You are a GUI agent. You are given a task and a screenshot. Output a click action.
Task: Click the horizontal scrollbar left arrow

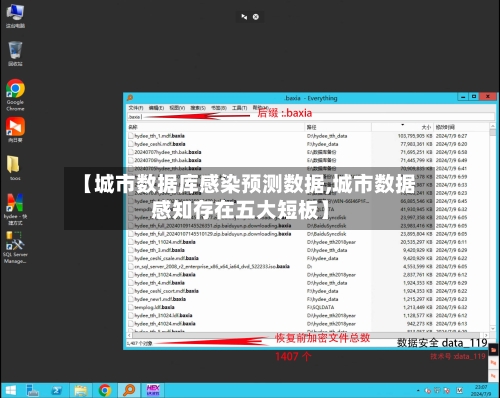coord(129,335)
